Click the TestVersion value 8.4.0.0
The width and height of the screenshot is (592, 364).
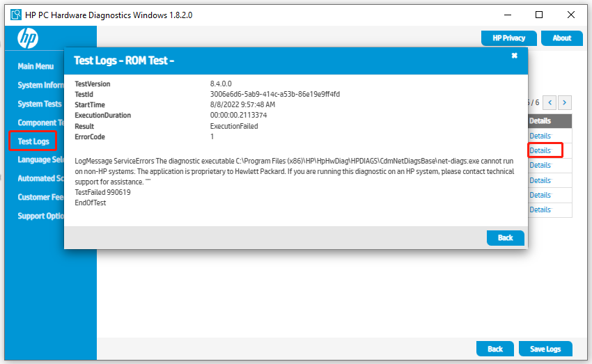point(221,84)
